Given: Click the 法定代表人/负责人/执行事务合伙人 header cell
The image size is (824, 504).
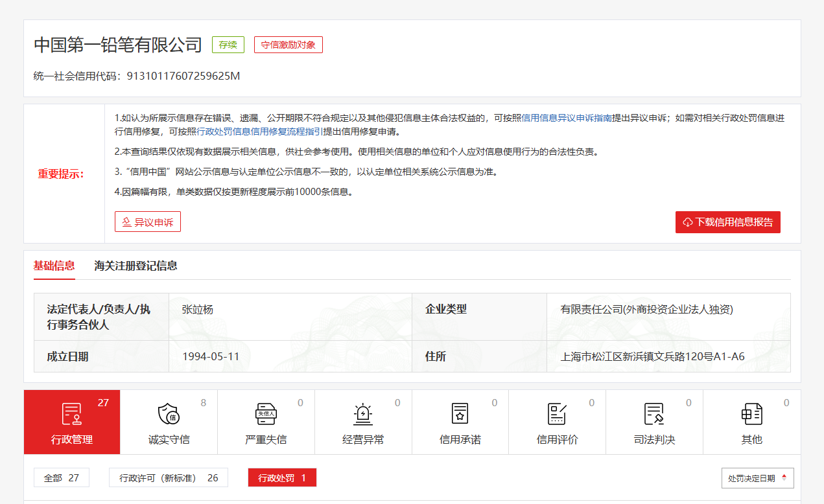Looking at the screenshot, I should coord(101,317).
